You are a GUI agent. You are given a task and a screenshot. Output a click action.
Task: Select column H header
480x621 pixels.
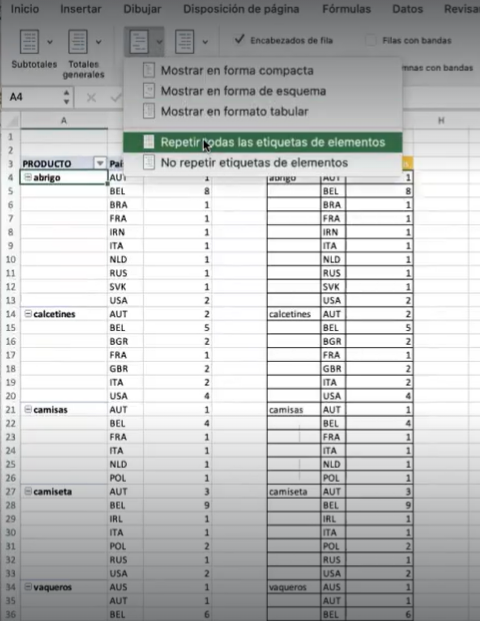pos(441,120)
